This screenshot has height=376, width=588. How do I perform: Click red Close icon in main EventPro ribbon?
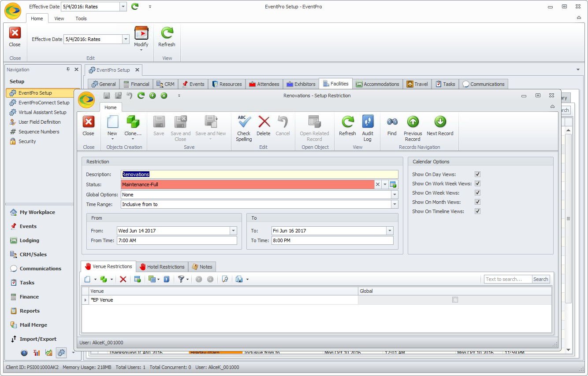point(15,33)
